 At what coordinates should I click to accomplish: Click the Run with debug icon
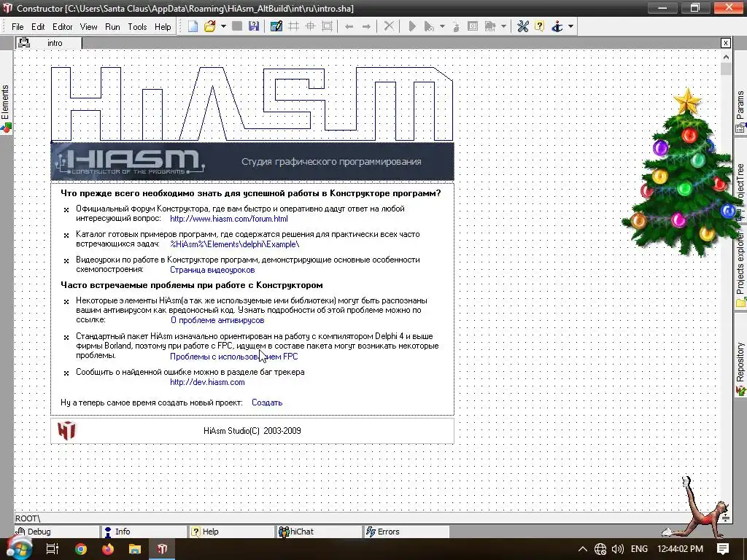point(429,27)
